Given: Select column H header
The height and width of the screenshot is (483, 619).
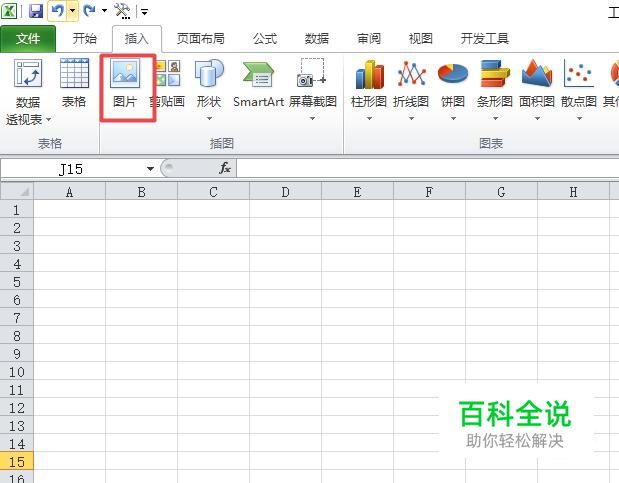Looking at the screenshot, I should (x=573, y=192).
